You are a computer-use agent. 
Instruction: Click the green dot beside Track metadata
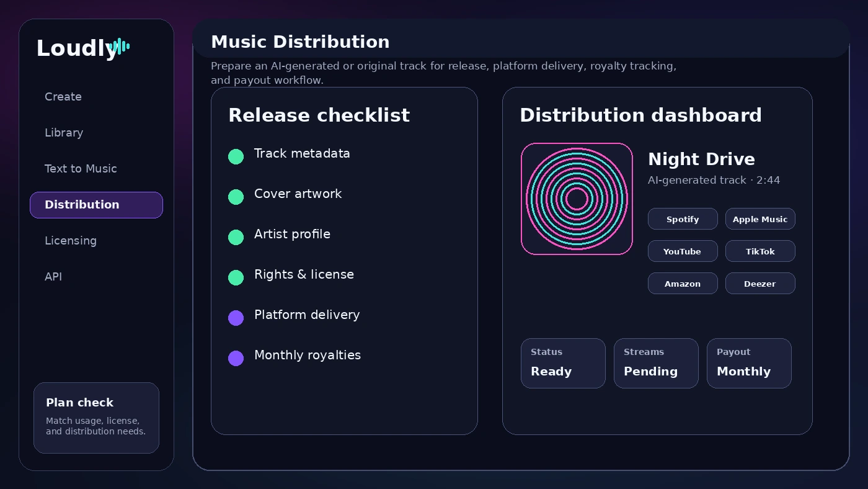pos(236,156)
